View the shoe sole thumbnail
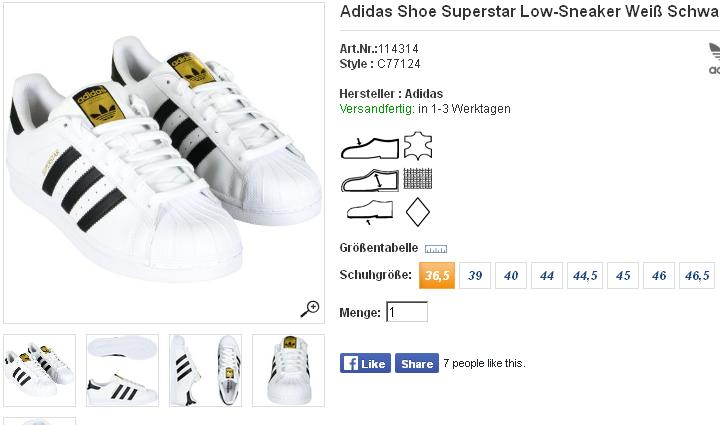 click(x=122, y=370)
